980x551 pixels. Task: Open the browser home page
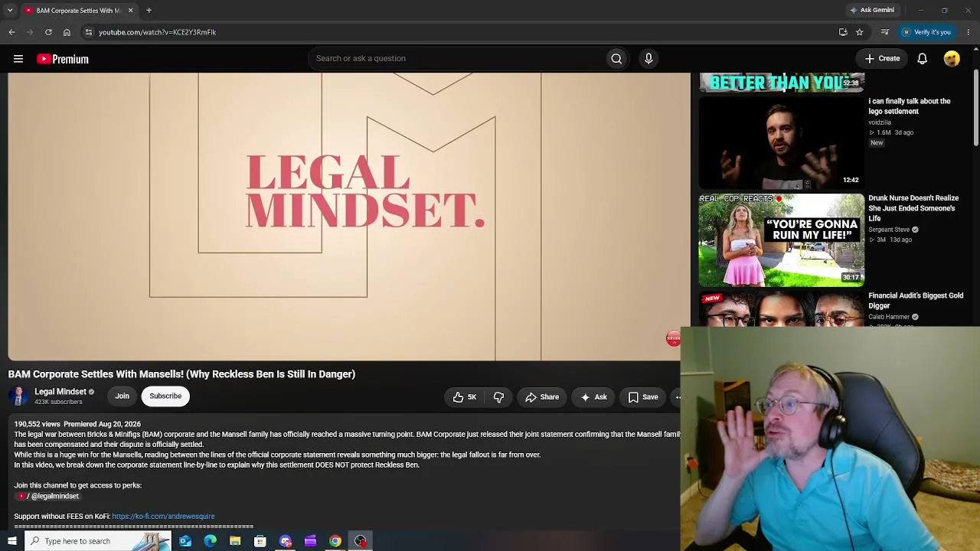[67, 32]
